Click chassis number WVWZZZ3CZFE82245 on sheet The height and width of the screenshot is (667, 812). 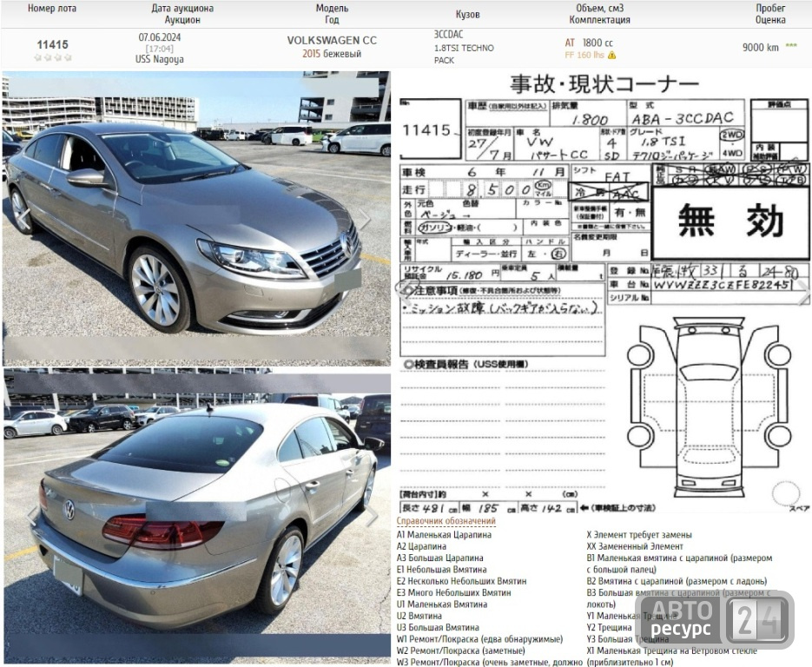pyautogui.click(x=722, y=285)
